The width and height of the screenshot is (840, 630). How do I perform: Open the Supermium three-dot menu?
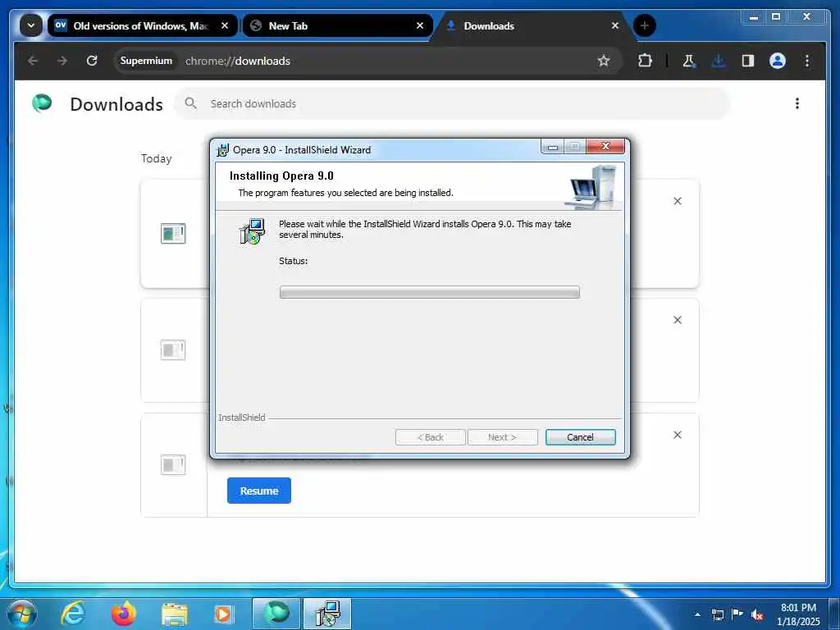[807, 61]
